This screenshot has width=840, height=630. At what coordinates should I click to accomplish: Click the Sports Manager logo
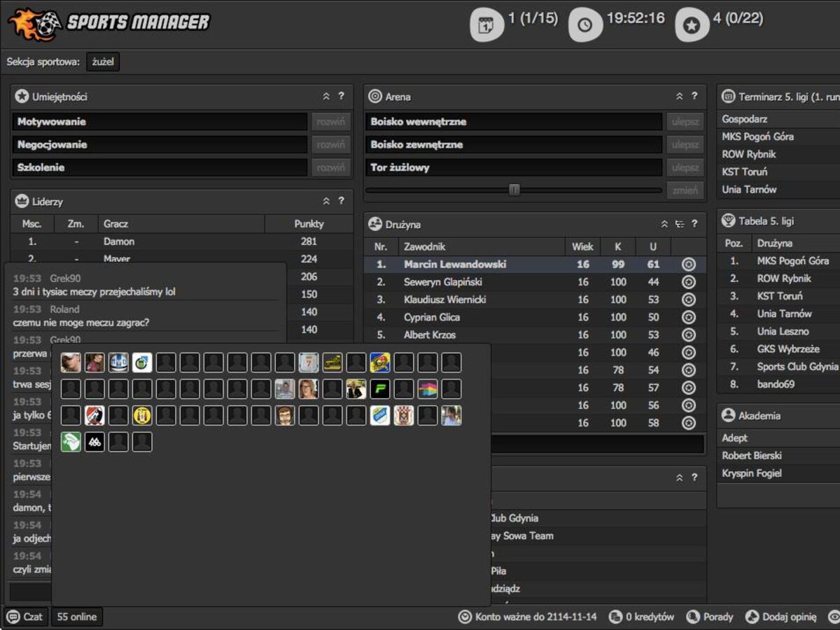[108, 22]
